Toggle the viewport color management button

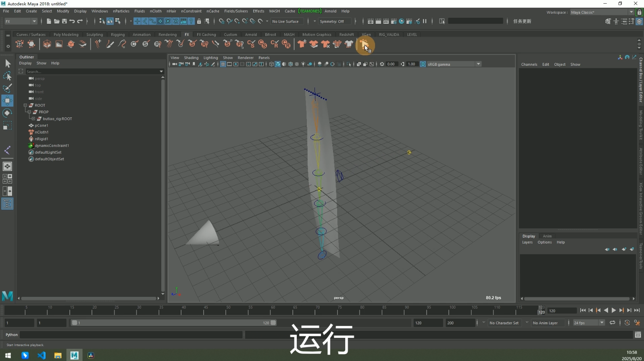(423, 64)
